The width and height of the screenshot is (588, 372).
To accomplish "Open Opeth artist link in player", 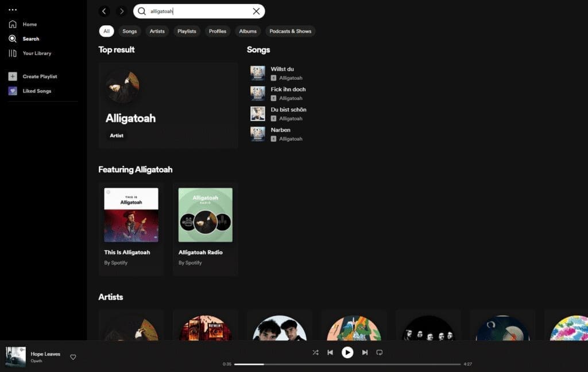I will (36, 361).
